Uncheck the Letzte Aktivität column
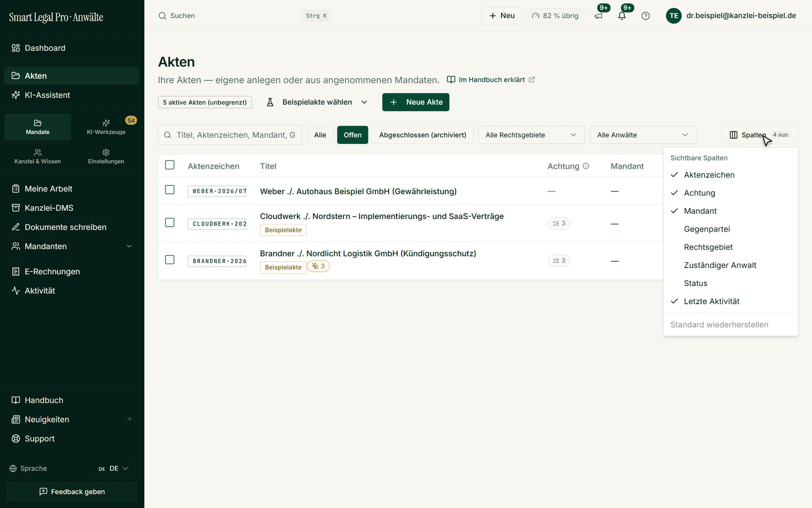Screen dimensions: 812x508 click(x=730, y=301)
